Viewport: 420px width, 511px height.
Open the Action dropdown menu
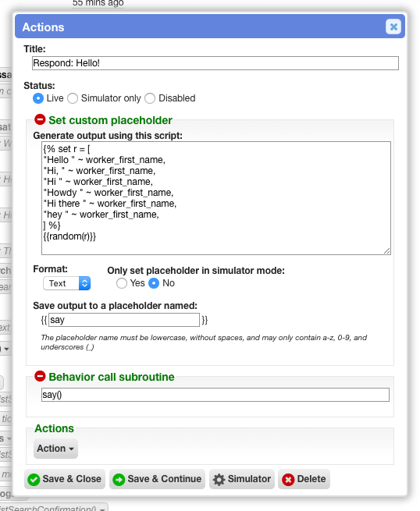pos(55,449)
